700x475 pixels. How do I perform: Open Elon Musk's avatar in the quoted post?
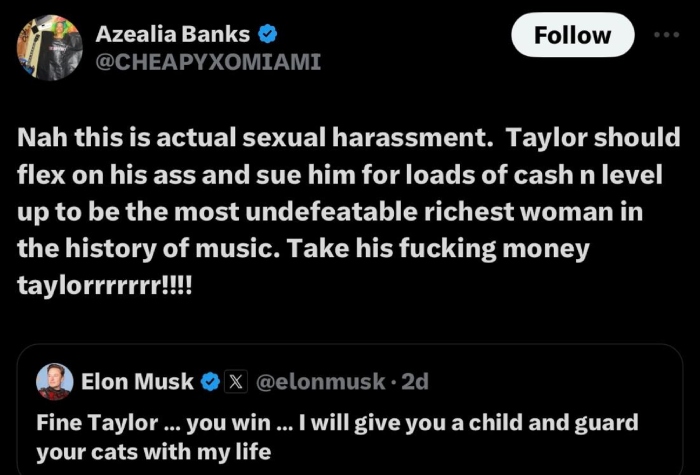coord(54,381)
